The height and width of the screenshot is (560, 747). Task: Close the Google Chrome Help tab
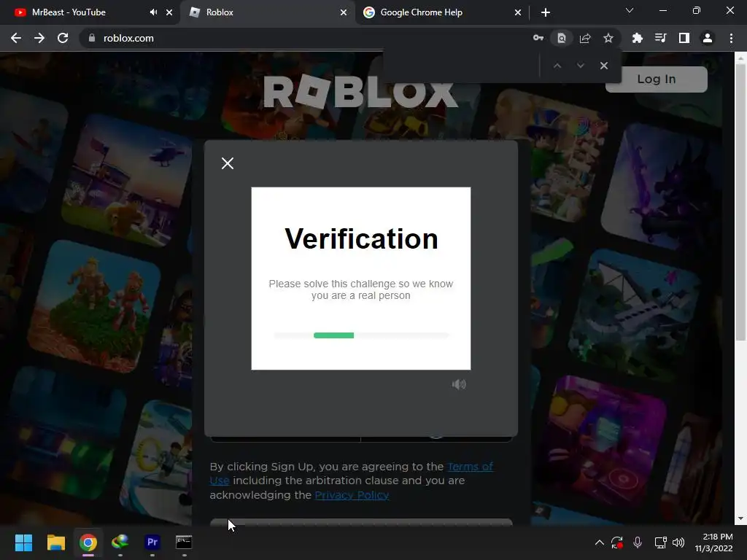coord(518,12)
